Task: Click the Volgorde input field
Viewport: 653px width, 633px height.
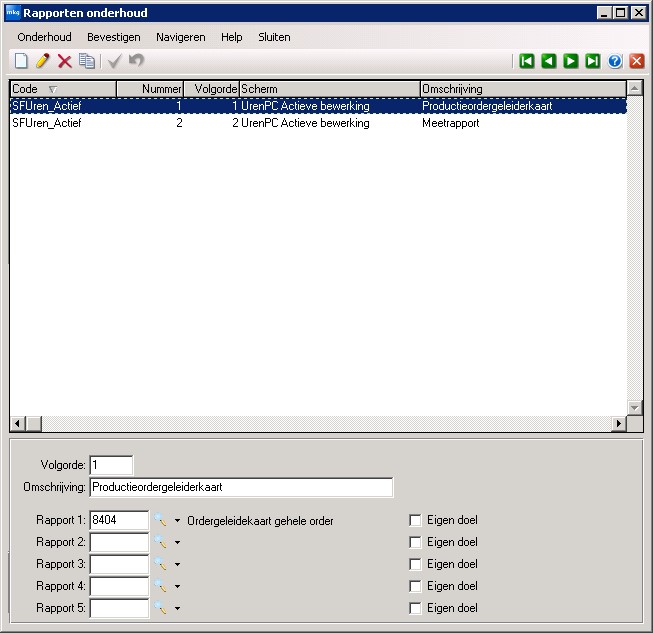Action: point(111,465)
